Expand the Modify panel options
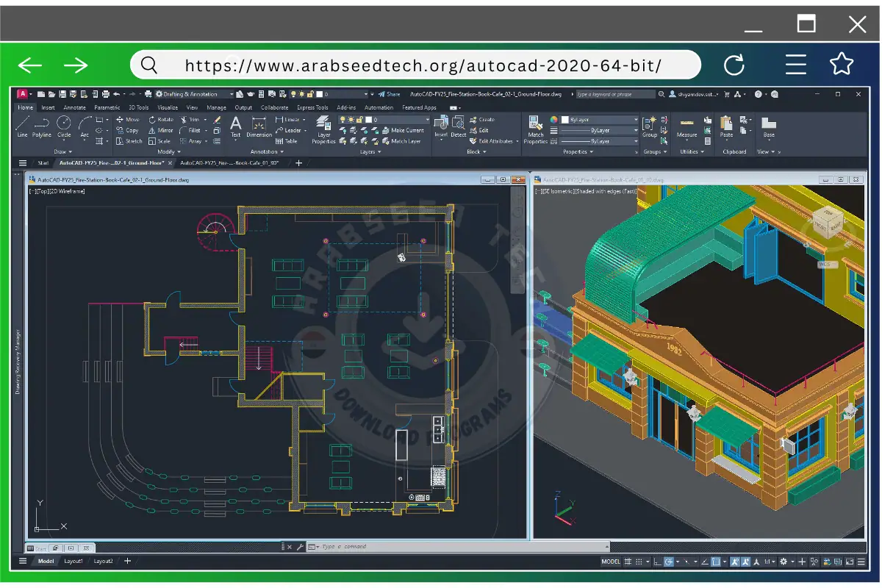Screen dimensions: 882x588 (x=168, y=152)
